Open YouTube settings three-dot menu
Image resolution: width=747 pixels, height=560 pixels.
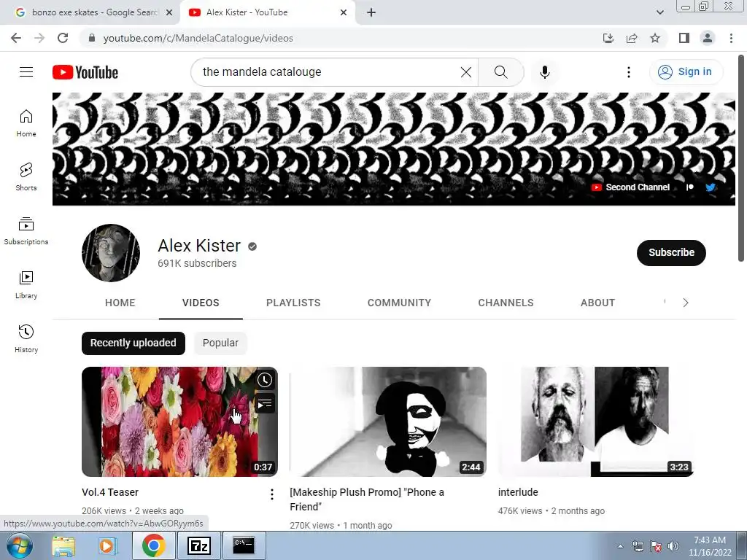[x=628, y=72]
